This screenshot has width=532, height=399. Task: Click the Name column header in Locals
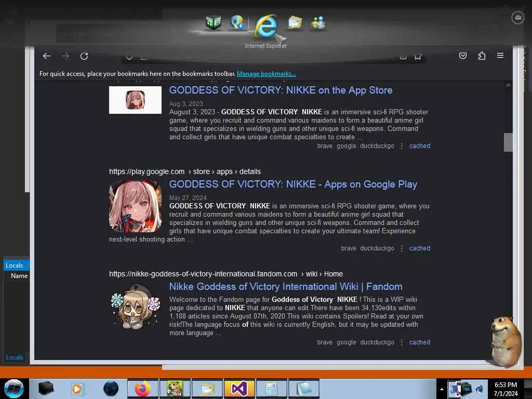(19, 276)
